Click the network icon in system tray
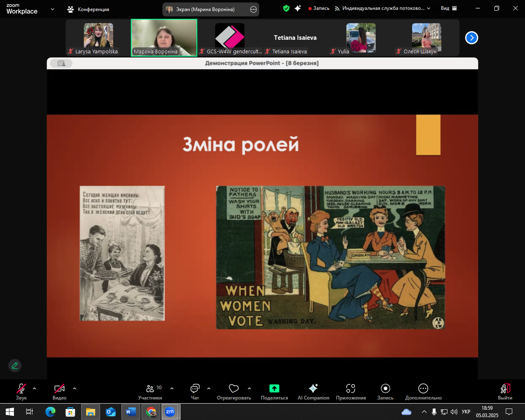 tap(444, 412)
